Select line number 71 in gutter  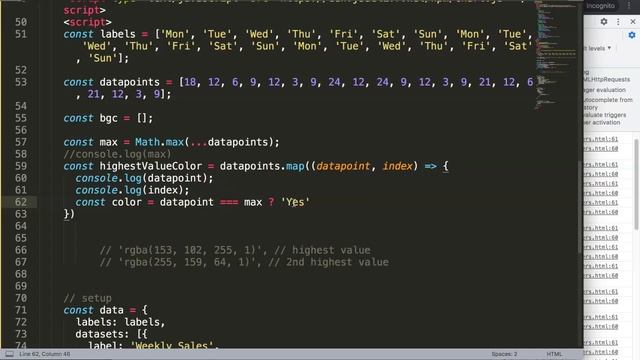pos(21,310)
